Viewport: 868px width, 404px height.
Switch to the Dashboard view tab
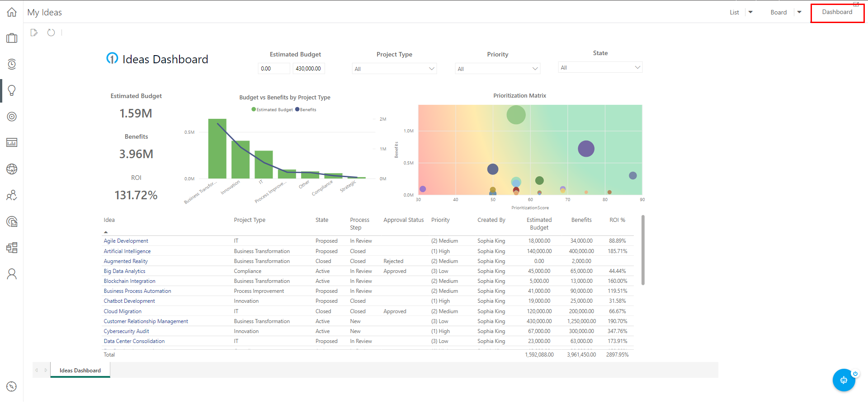click(837, 12)
